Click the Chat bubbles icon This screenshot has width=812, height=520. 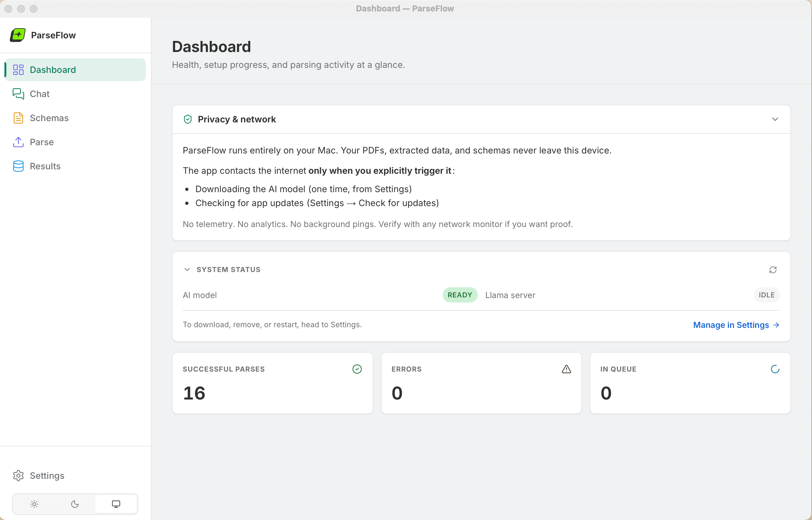[x=18, y=94]
